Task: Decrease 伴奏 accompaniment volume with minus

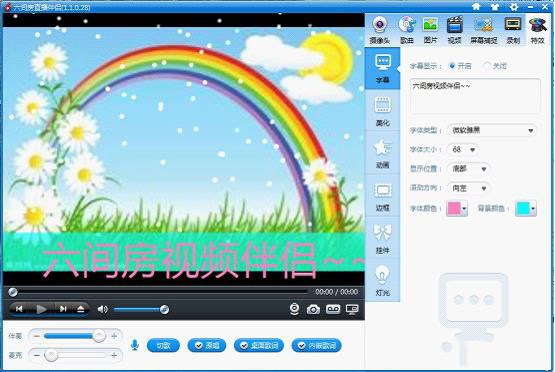Action: point(36,336)
